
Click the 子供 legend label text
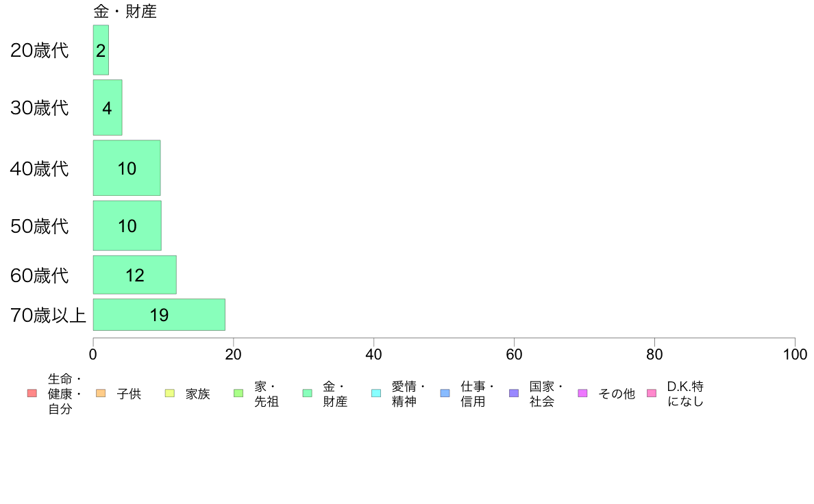click(129, 394)
